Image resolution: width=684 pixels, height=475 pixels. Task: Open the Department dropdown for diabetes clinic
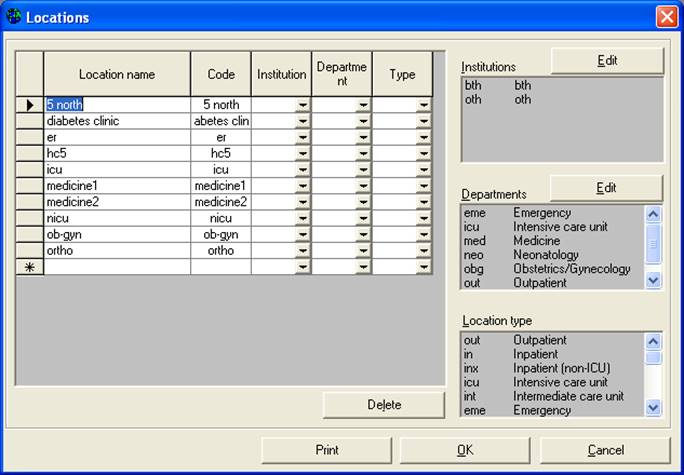(x=363, y=121)
